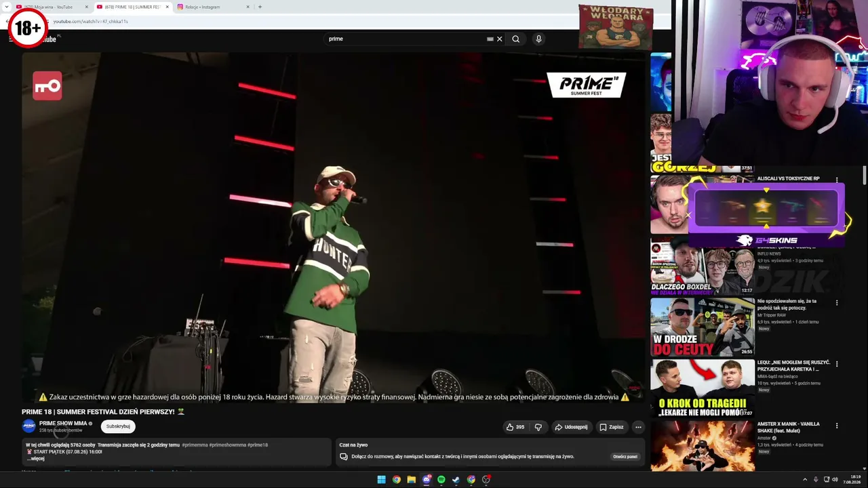Open the W DRODZE DO CEUTY thumbnail
The height and width of the screenshot is (488, 868).
(703, 327)
